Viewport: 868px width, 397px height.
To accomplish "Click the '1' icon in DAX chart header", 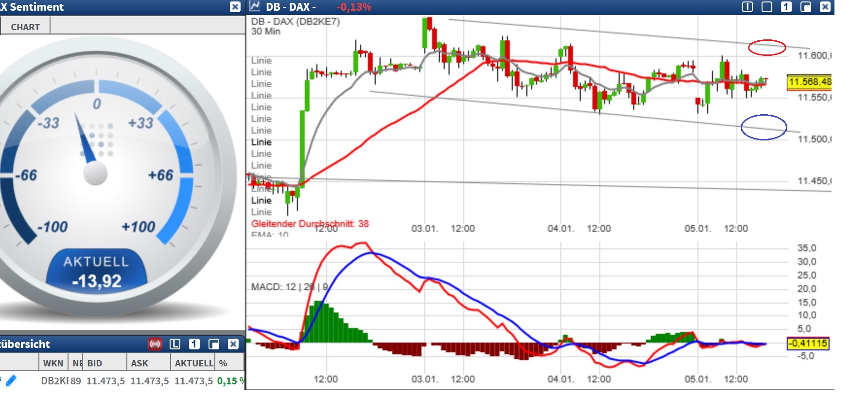I will click(x=786, y=7).
